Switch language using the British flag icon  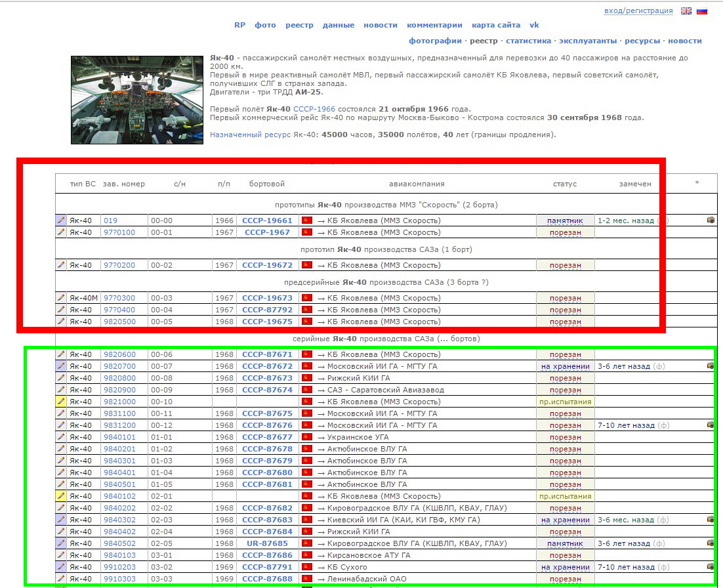pos(686,10)
